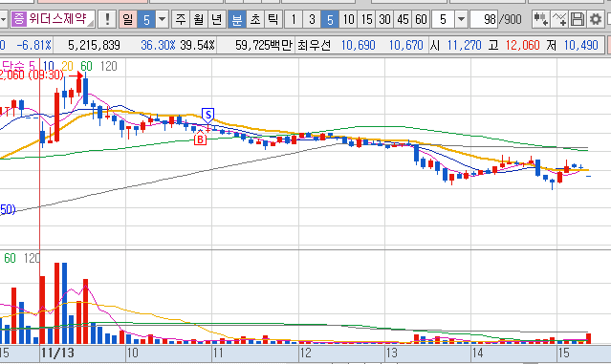This screenshot has width=611, height=364.
Task: Click the blue S sell marker
Action: pos(208,116)
